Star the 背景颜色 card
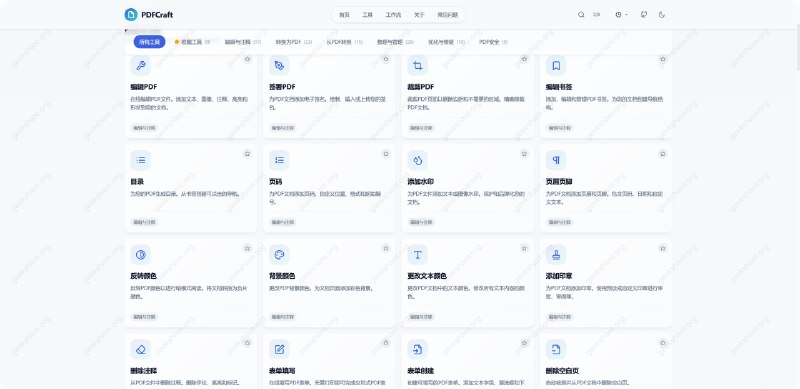 (386, 248)
